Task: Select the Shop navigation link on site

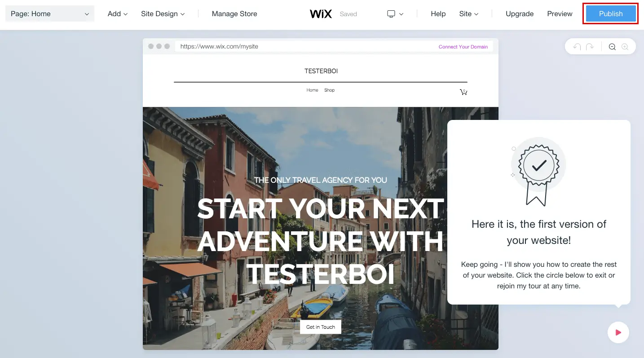Action: [x=330, y=90]
